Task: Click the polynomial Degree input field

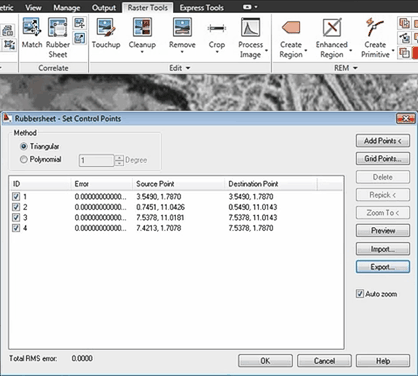Action: tap(96, 160)
